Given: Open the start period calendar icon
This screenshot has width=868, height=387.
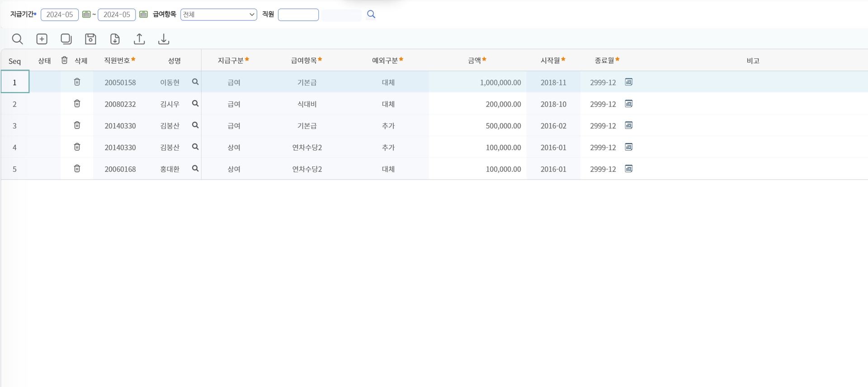Looking at the screenshot, I should [x=86, y=14].
